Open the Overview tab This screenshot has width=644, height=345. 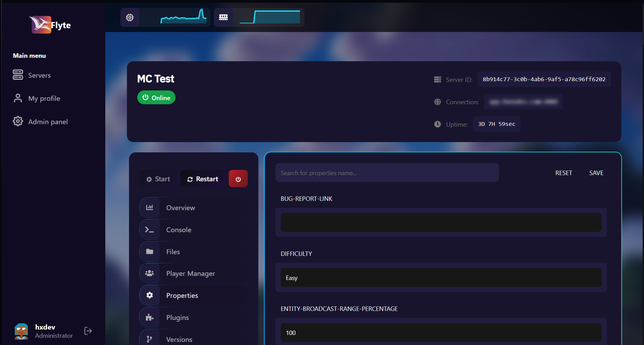(x=180, y=208)
